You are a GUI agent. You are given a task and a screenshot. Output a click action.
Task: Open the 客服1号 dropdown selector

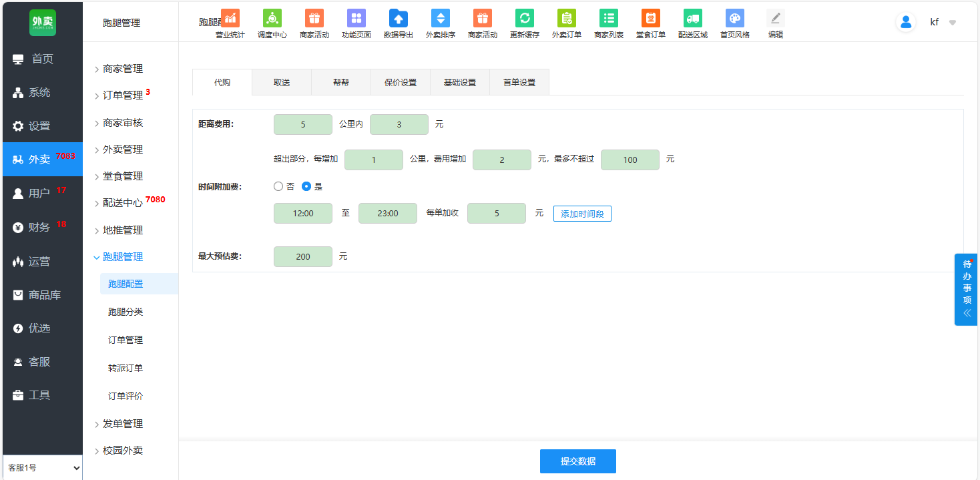pyautogui.click(x=43, y=468)
